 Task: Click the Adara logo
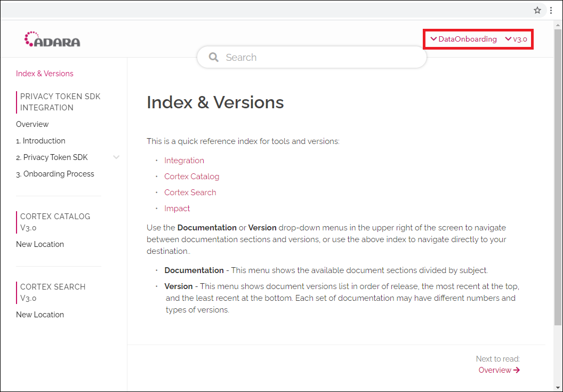pyautogui.click(x=52, y=39)
